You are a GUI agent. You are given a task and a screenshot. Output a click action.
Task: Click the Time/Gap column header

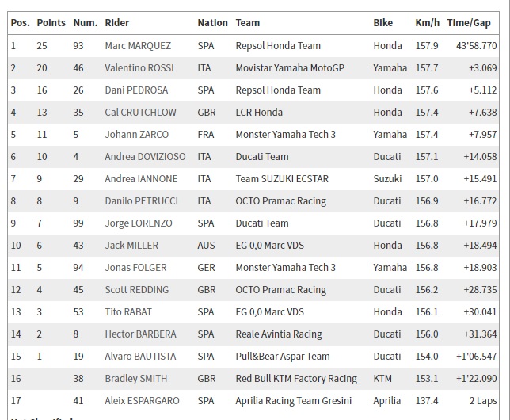click(469, 23)
